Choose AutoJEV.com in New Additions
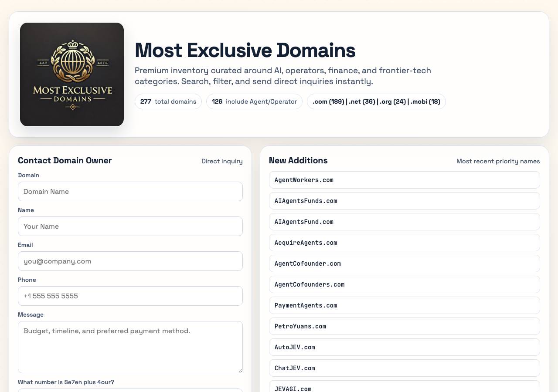The image size is (558, 392). point(405,347)
